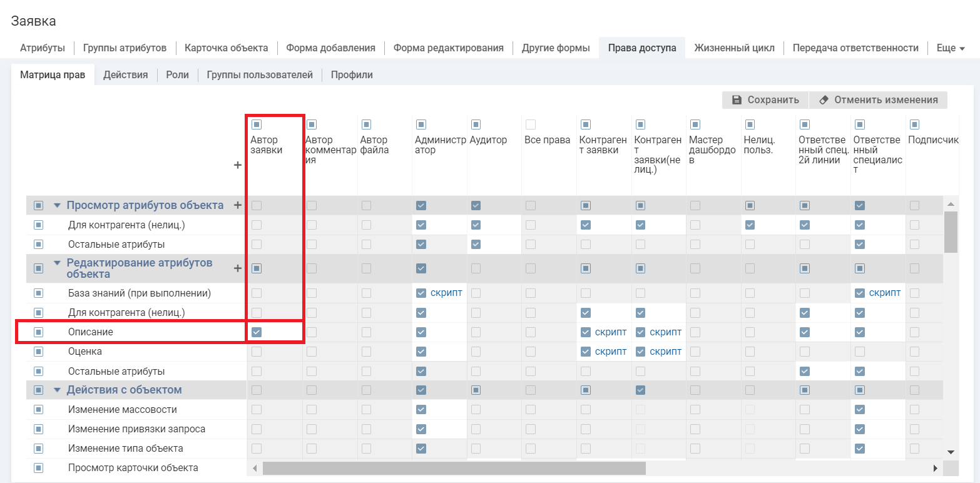Click the table's scroll down arrow

point(951,452)
